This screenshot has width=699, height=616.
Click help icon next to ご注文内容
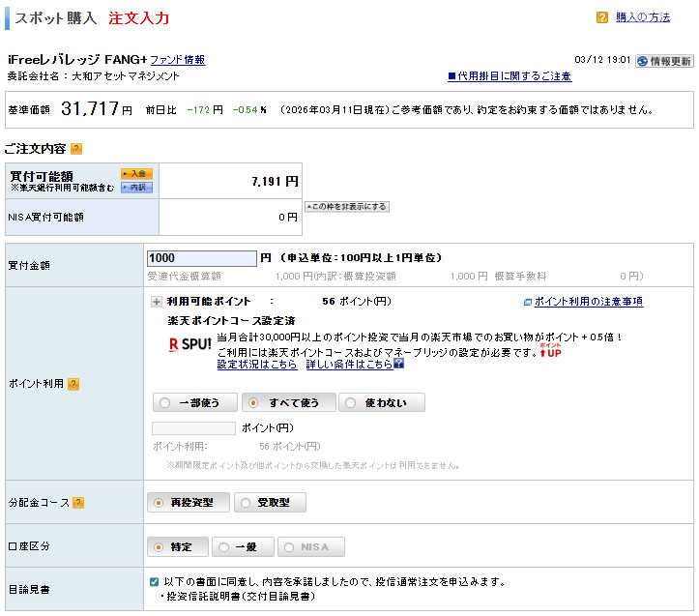tap(76, 149)
